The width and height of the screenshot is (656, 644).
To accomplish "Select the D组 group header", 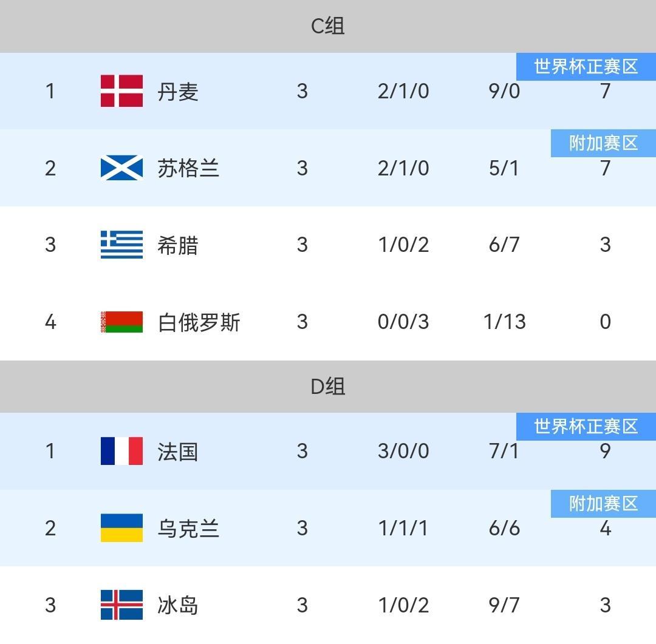I will (x=328, y=386).
